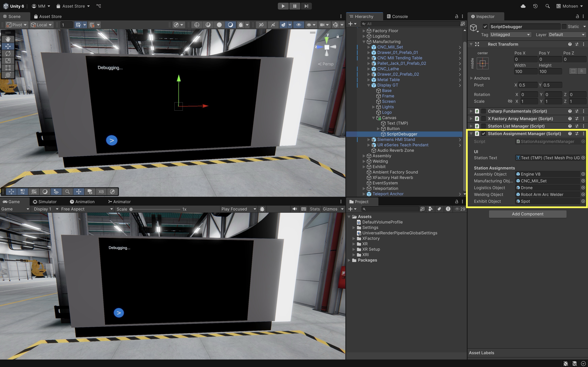Viewport: 588px width, 367px height.
Task: Select the Hand view tool
Action: 8,39
